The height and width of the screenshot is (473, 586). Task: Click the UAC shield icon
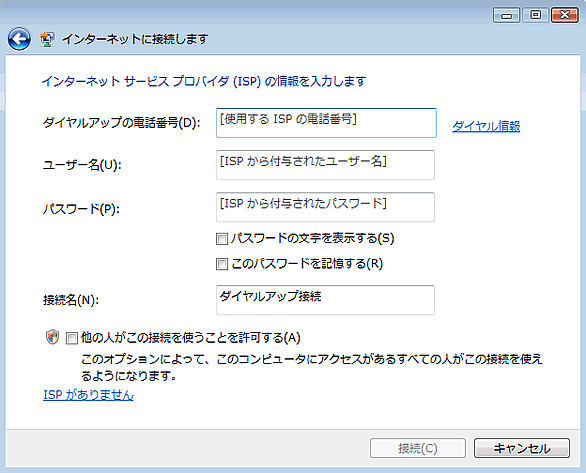(52, 337)
